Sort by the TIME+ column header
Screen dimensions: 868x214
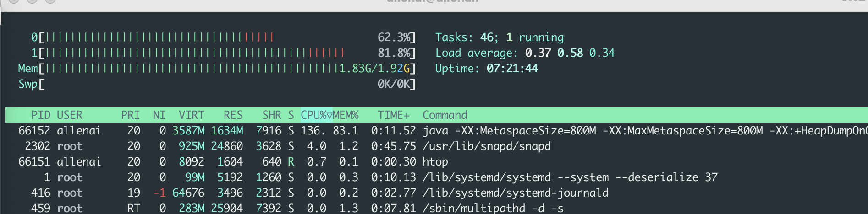click(393, 115)
